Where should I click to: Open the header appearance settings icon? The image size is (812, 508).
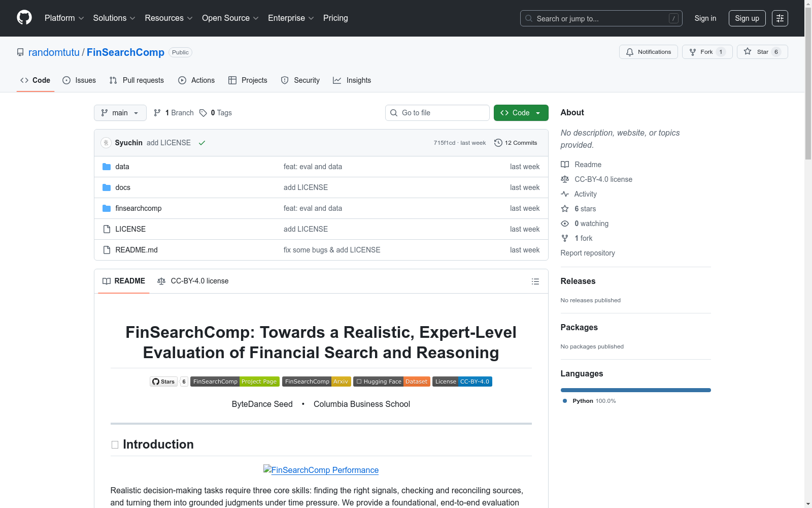(x=780, y=18)
